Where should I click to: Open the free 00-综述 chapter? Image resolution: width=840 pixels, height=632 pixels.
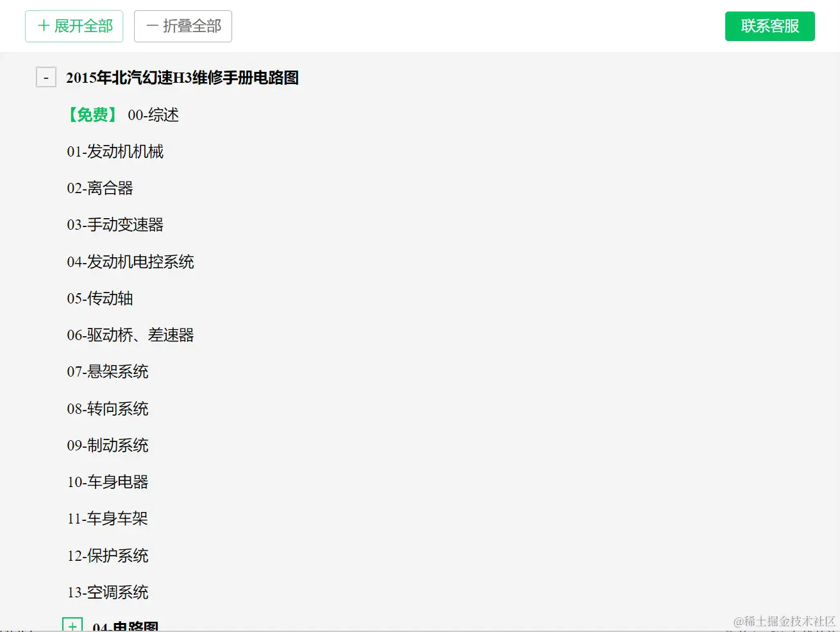click(x=155, y=115)
